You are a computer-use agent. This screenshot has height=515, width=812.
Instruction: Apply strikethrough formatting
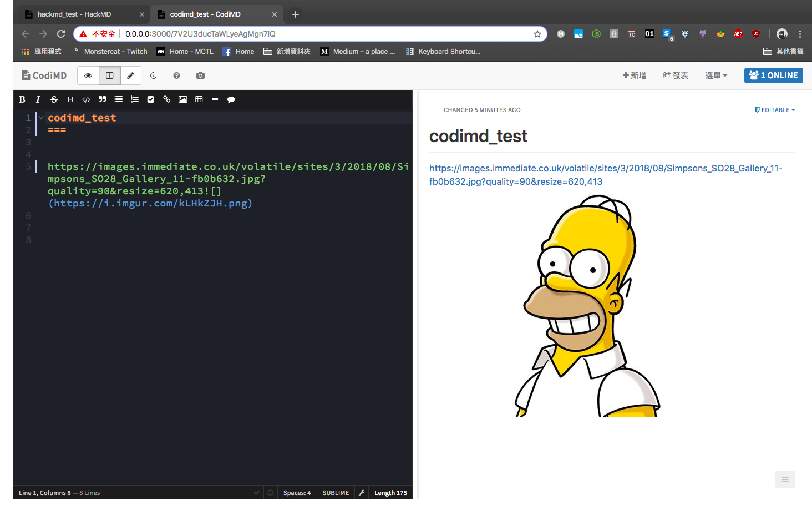click(x=54, y=99)
